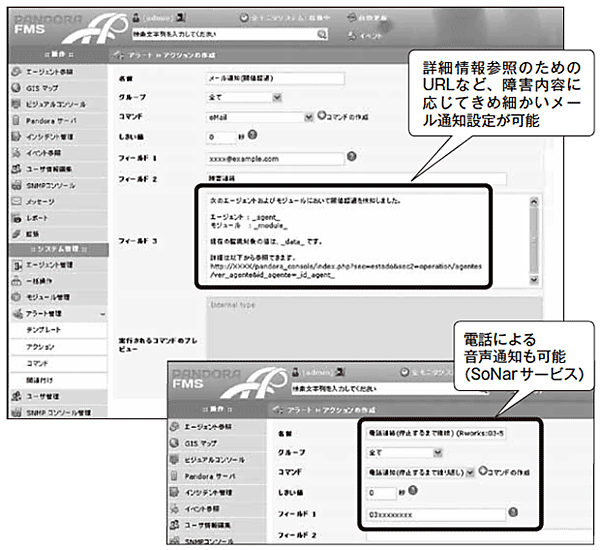Screen dimensions: 600x550
Task: Click フィールド 1 input containing 03xxxxxxxx
Action: coord(436,515)
